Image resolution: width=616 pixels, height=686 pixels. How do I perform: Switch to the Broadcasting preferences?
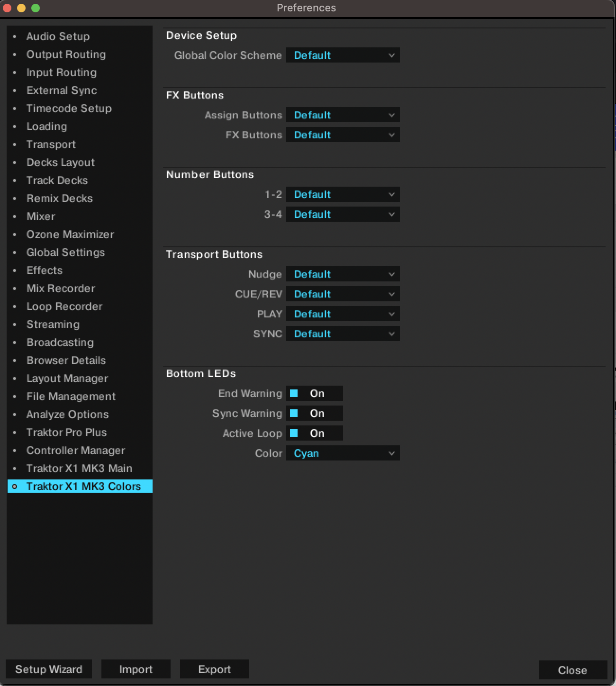point(60,342)
